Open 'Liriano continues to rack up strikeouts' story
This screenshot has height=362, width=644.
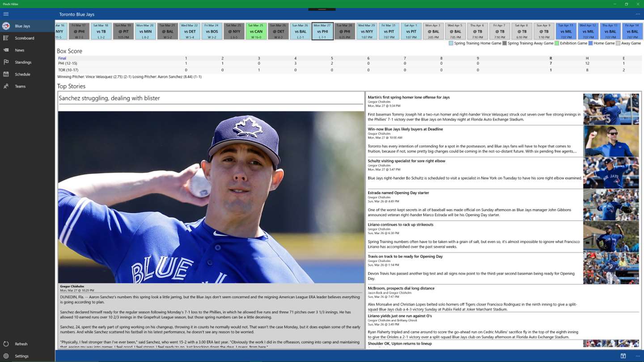(401, 225)
